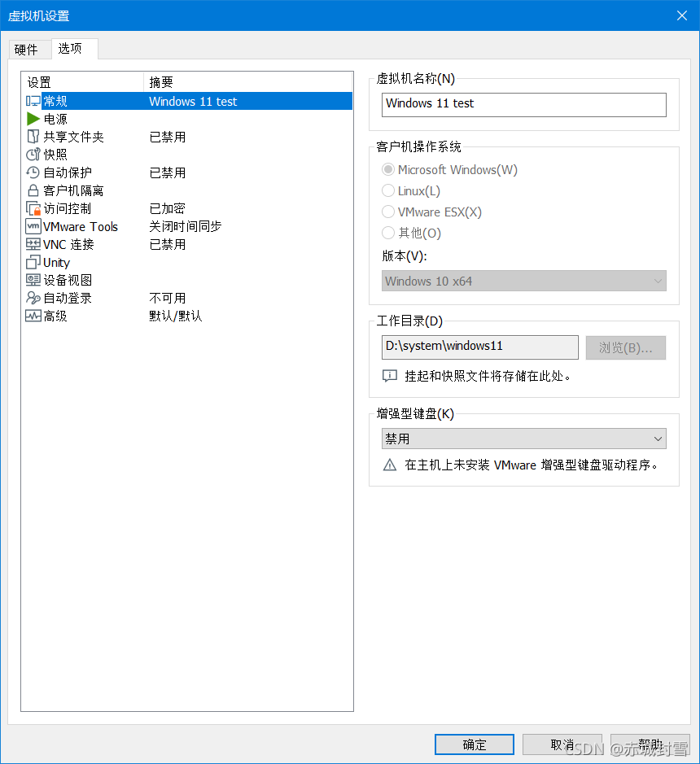Select the VMware Tools settings label
Image resolution: width=700 pixels, height=764 pixels.
(x=81, y=226)
